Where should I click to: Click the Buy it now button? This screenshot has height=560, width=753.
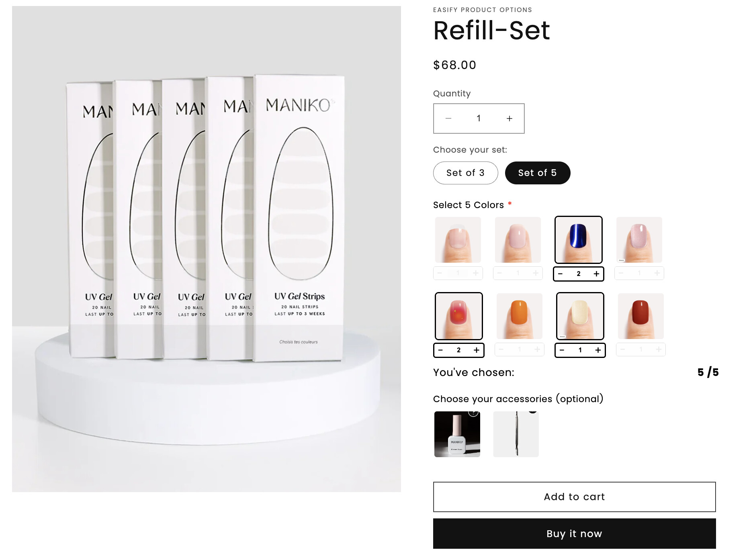click(574, 533)
